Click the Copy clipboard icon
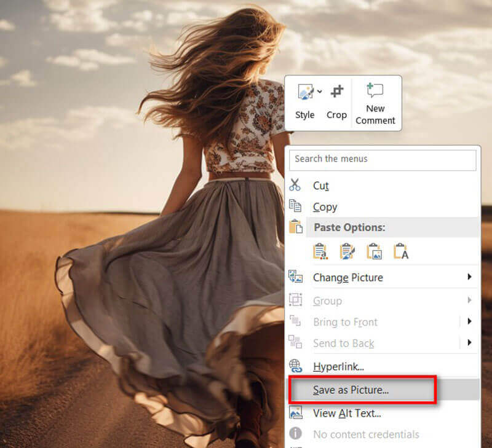This screenshot has width=492, height=448. (297, 206)
